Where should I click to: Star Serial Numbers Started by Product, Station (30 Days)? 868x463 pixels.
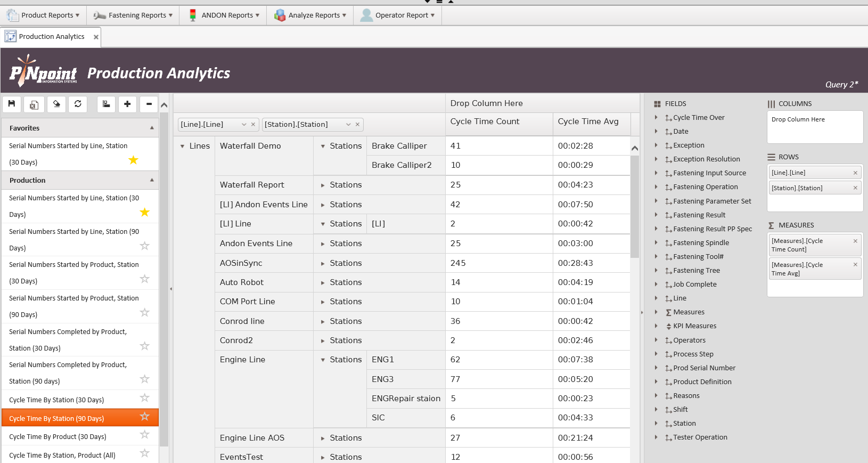click(x=144, y=279)
